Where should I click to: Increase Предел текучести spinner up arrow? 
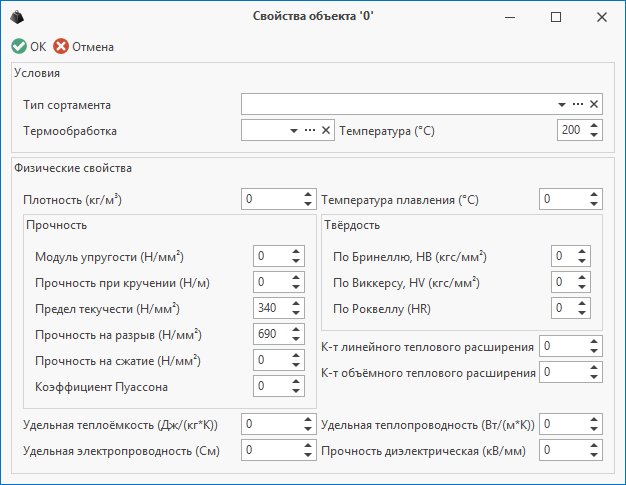pyautogui.click(x=295, y=303)
